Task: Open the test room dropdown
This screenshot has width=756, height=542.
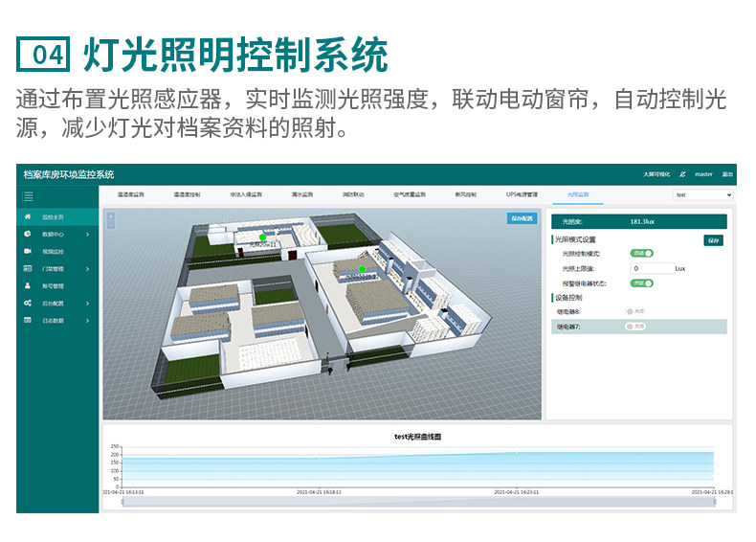Action: tap(702, 195)
